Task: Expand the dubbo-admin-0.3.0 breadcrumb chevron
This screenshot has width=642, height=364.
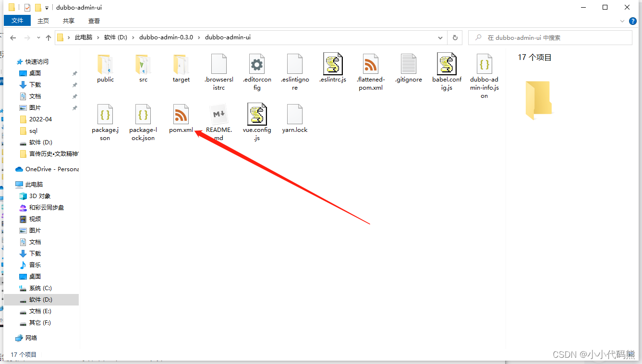Action: pos(199,37)
